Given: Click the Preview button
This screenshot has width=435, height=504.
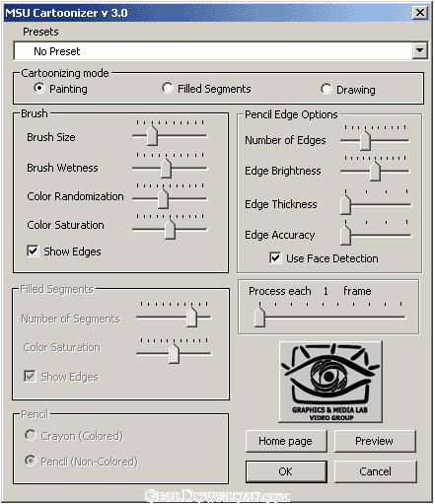Looking at the screenshot, I should click(x=375, y=441).
